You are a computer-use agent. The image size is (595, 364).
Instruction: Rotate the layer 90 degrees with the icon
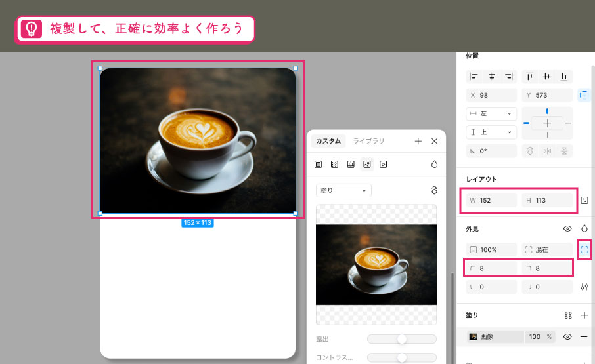click(x=530, y=151)
